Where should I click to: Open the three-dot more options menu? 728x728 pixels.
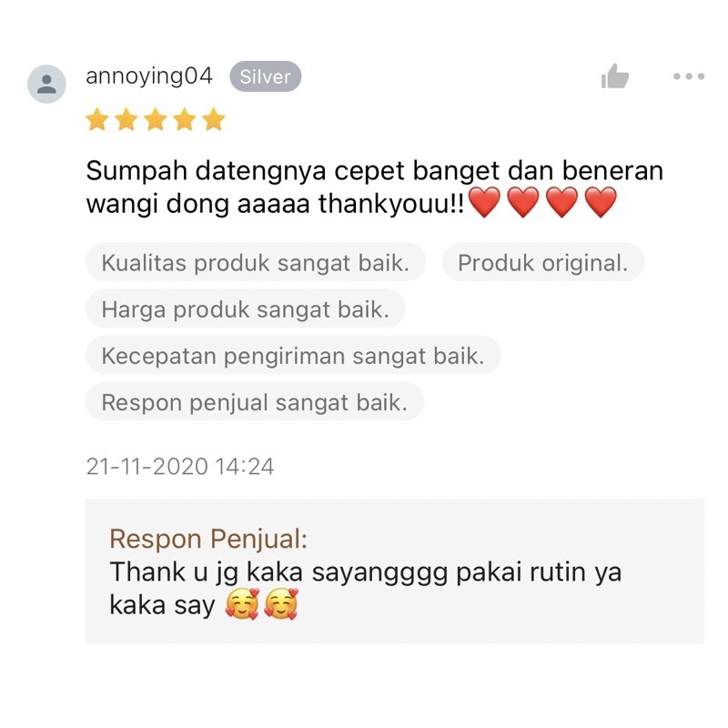tap(689, 76)
